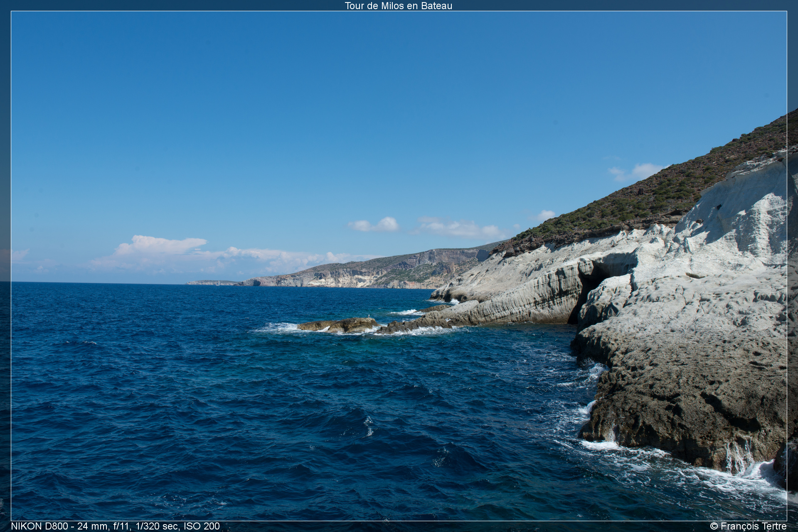Image resolution: width=798 pixels, height=532 pixels.
Task: Click the 'NIKON D800 - 24 mm, f/11, 1/320 sec, ISO 200' caption
Action: pos(116,526)
